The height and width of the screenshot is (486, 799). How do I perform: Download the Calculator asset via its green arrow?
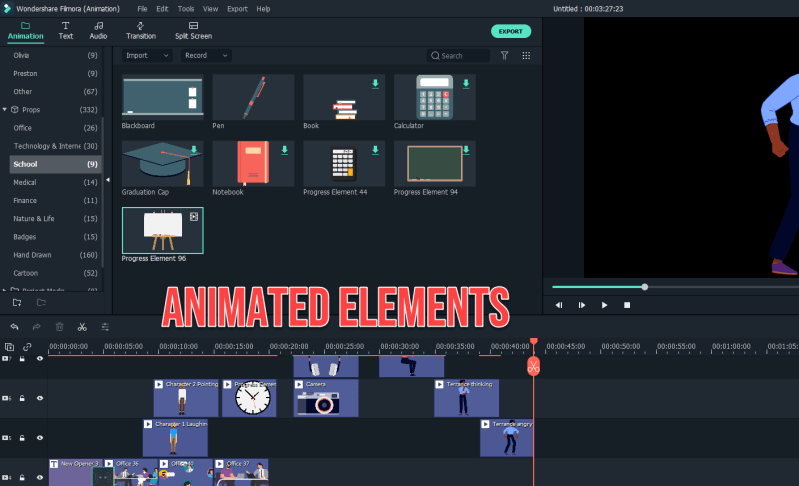[x=464, y=84]
